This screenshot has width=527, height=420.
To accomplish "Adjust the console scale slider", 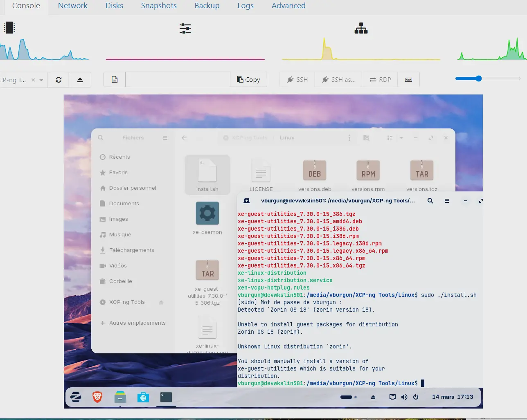I will click(479, 79).
